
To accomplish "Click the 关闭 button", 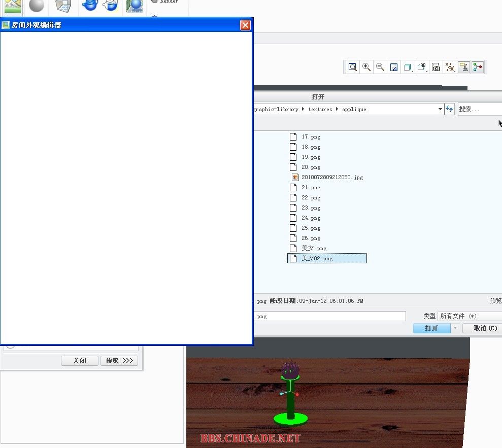I will point(79,361).
